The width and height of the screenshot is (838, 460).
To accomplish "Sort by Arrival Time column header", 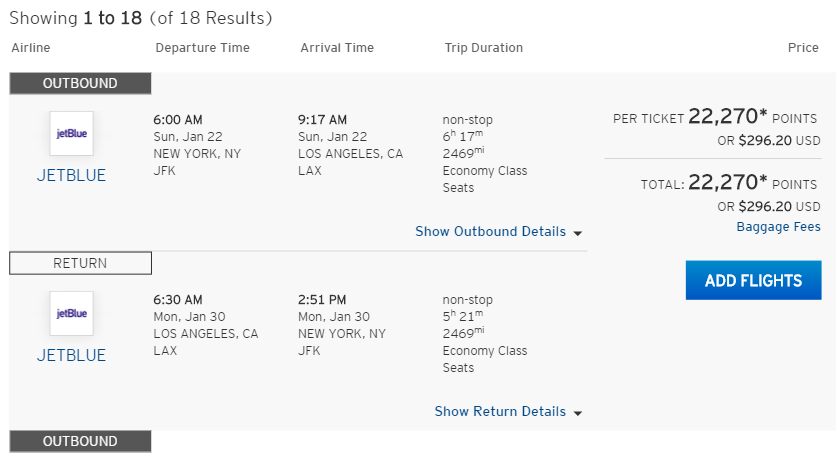I will click(337, 48).
